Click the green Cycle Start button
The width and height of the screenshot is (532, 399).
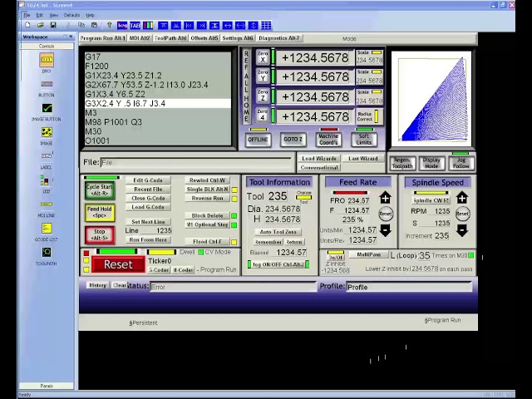[x=100, y=190]
